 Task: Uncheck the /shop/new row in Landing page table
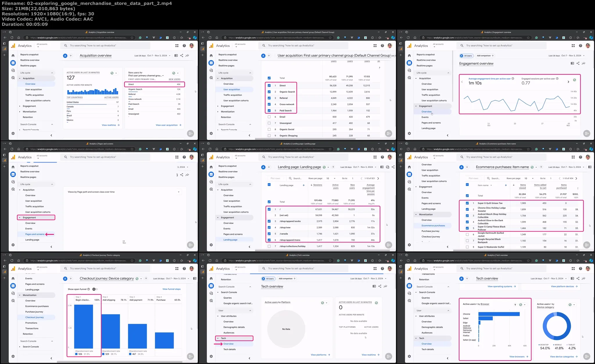[269, 228]
